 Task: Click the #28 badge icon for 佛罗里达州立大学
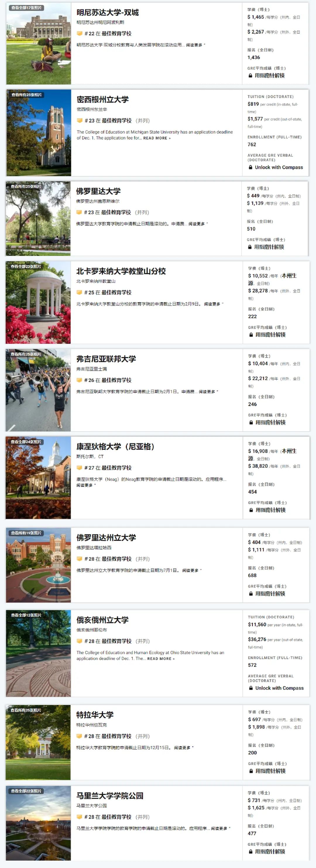tap(79, 558)
